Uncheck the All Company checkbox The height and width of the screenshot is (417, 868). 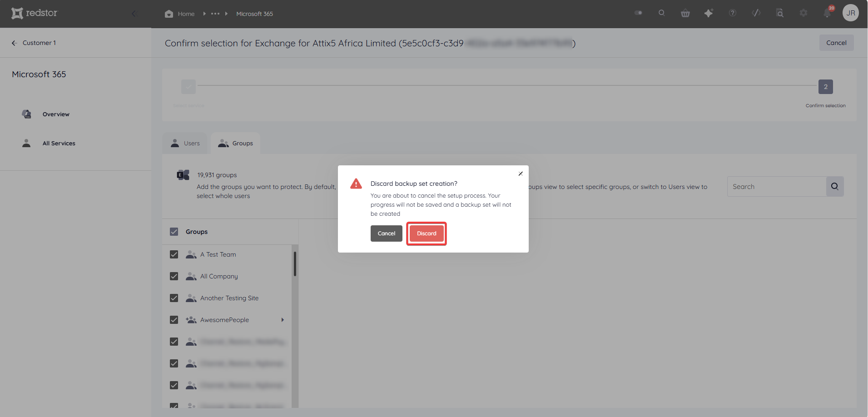coord(174,276)
